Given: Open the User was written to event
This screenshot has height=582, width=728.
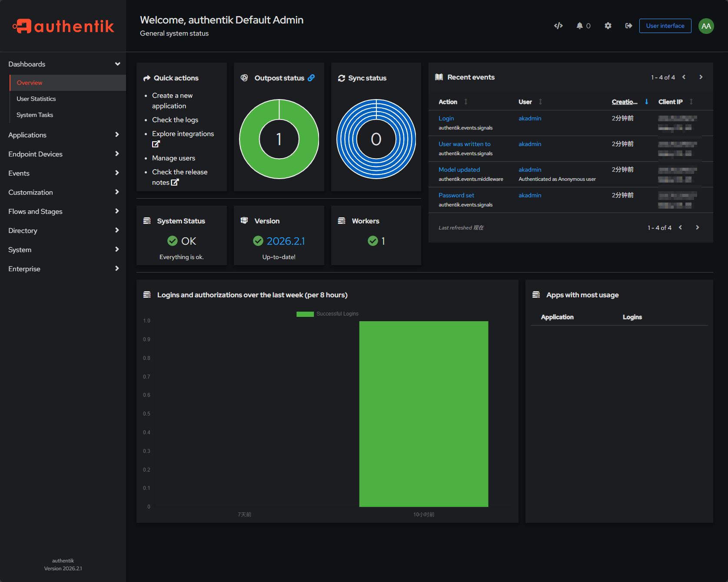Looking at the screenshot, I should click(x=464, y=144).
